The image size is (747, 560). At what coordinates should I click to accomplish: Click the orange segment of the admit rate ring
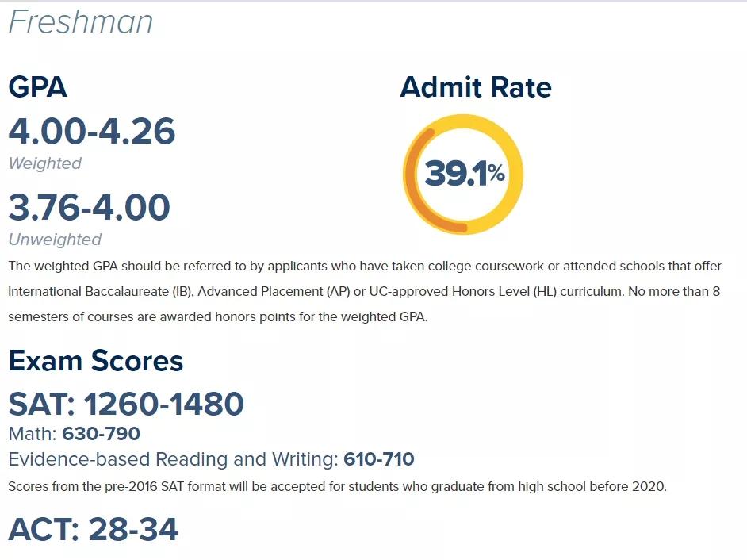coord(411,178)
